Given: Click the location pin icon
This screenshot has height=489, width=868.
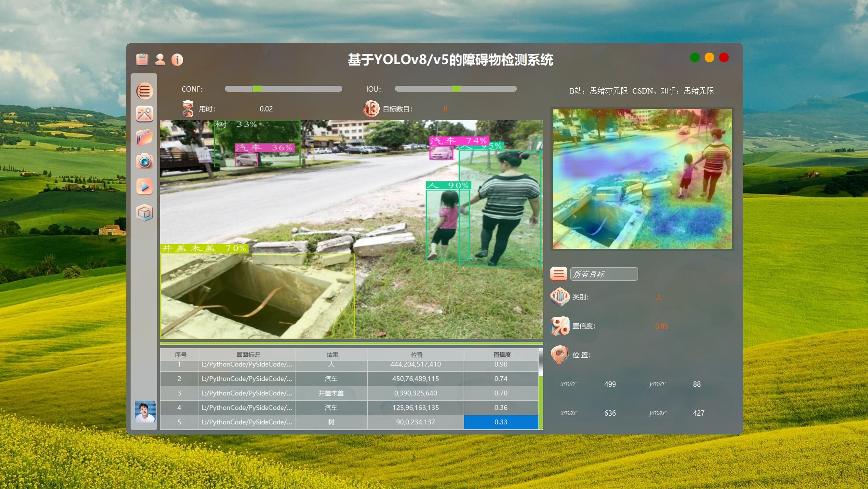Looking at the screenshot, I should coord(560,355).
